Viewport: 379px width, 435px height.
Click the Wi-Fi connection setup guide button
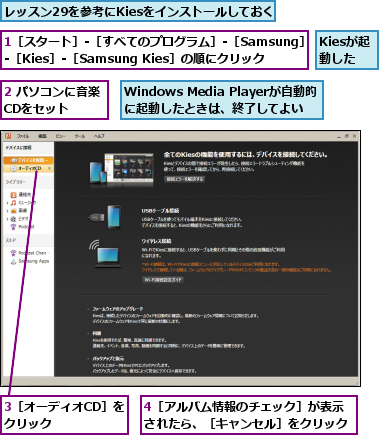(163, 280)
